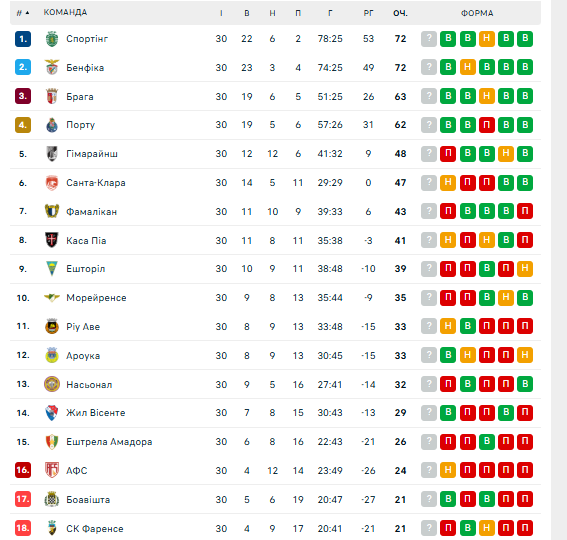Screen dimensions: 567x540
Task: Open the Санта-Клара team link
Action: point(96,183)
